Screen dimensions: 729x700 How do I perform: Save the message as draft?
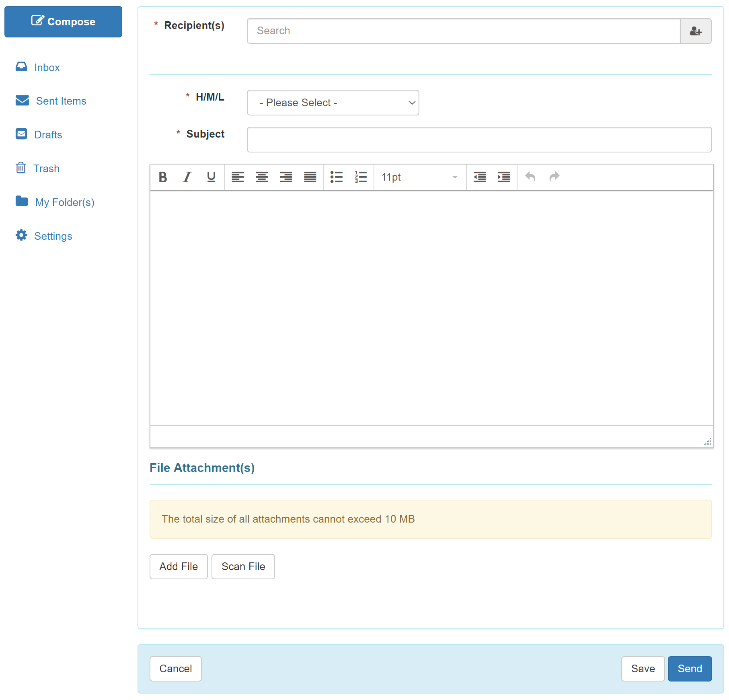click(643, 669)
